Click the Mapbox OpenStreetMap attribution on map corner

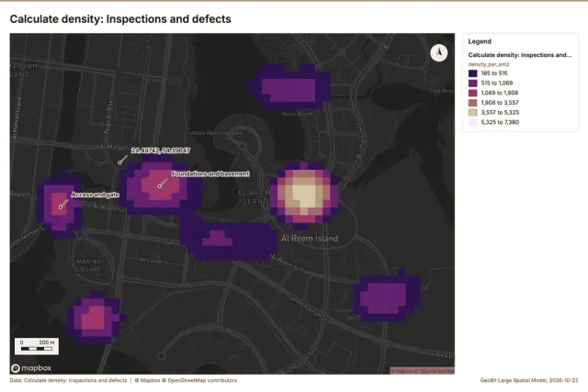[423, 371]
